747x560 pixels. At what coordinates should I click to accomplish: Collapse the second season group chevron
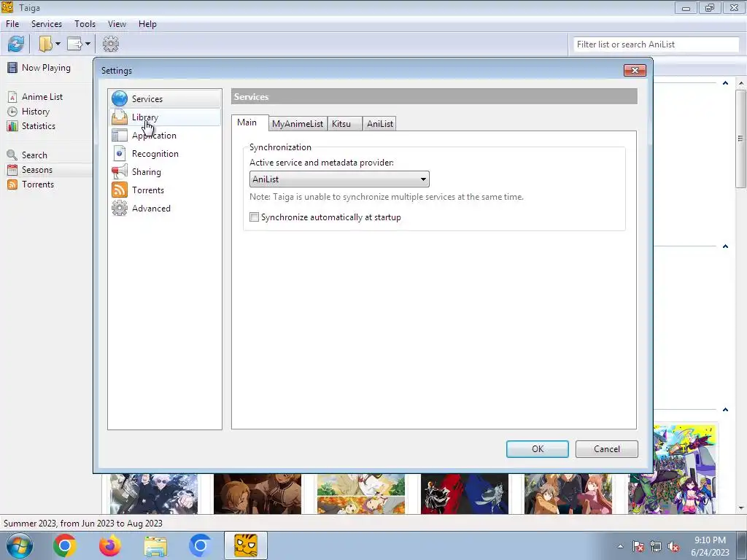[x=725, y=246]
